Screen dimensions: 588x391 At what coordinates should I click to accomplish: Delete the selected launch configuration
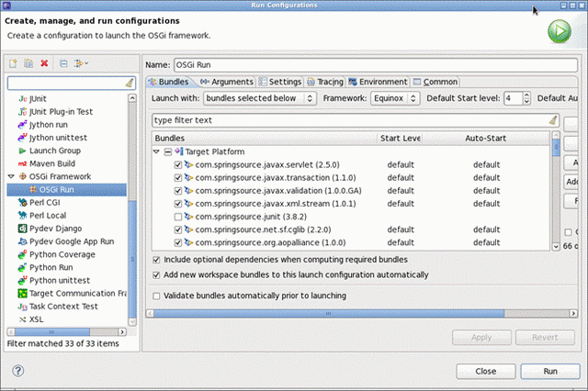click(x=44, y=63)
